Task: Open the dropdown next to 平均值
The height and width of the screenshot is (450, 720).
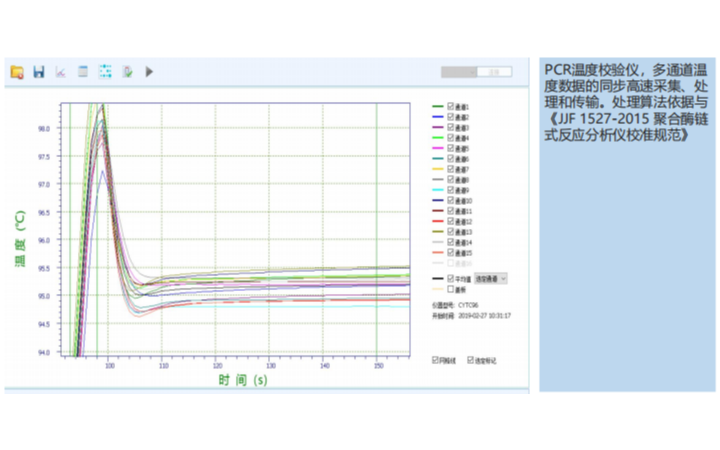Action: click(x=491, y=279)
